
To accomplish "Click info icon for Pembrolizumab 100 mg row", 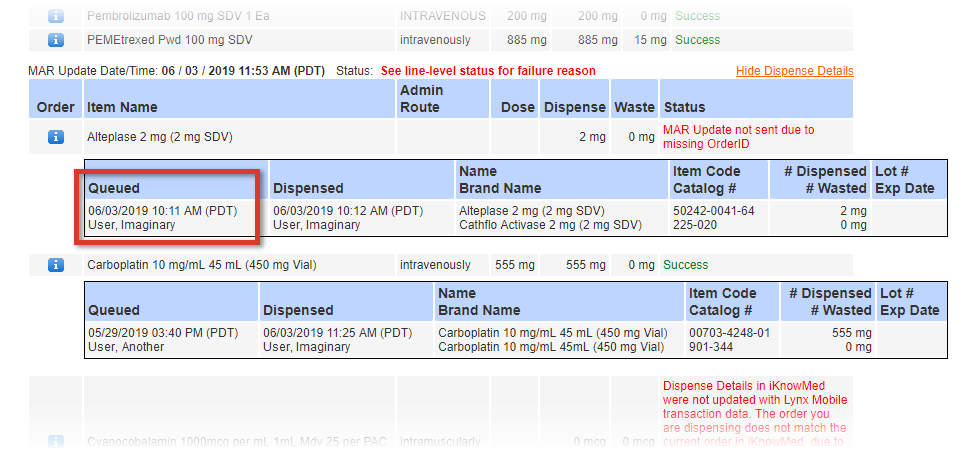I will click(x=56, y=16).
